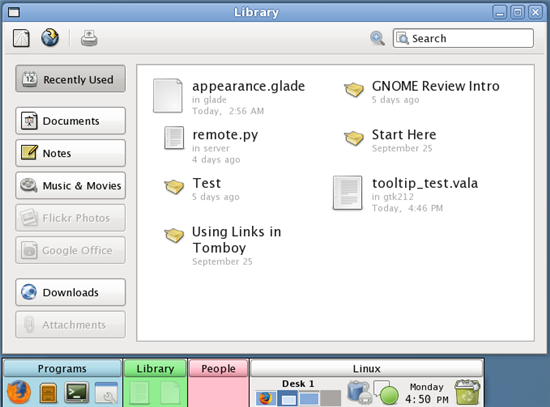This screenshot has height=407, width=550.
Task: Open the People panel tab
Action: click(x=218, y=368)
